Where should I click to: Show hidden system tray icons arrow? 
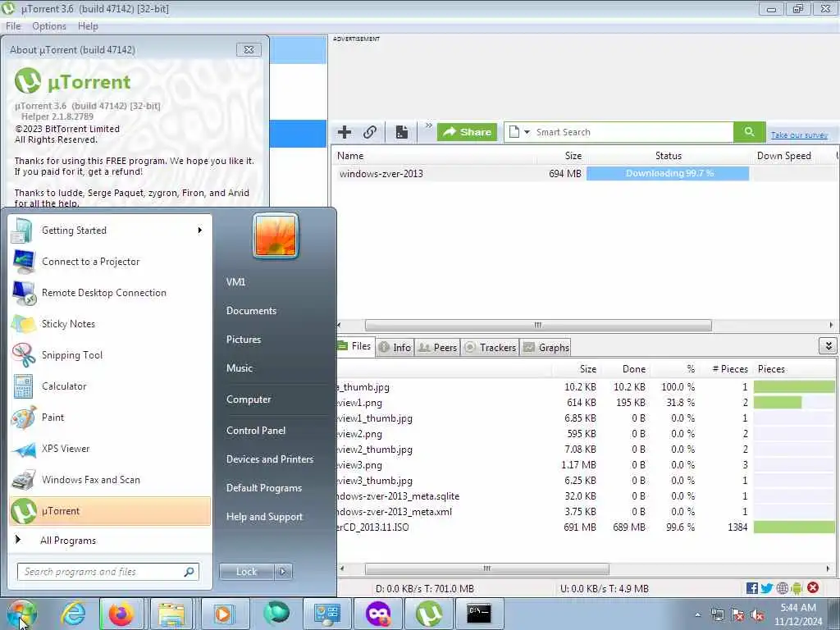point(697,614)
